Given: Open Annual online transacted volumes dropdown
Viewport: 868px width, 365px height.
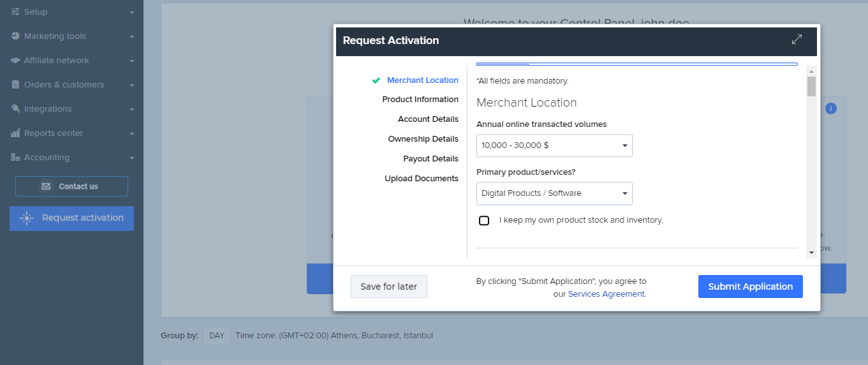Looking at the screenshot, I should [x=554, y=145].
